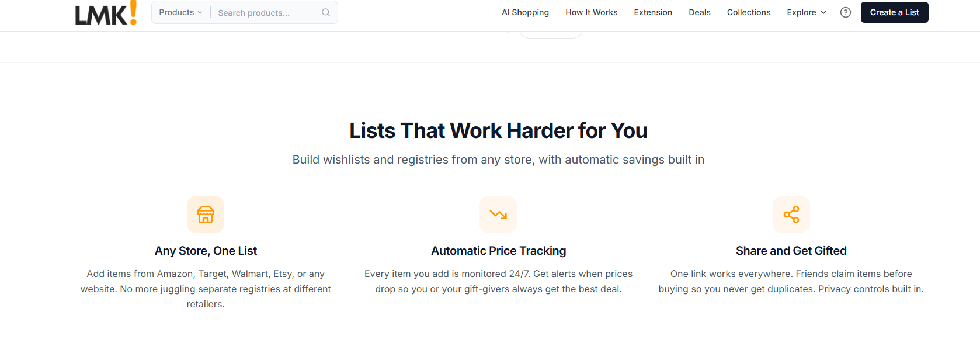Click the orange share icon
The image size is (980, 339).
[791, 215]
